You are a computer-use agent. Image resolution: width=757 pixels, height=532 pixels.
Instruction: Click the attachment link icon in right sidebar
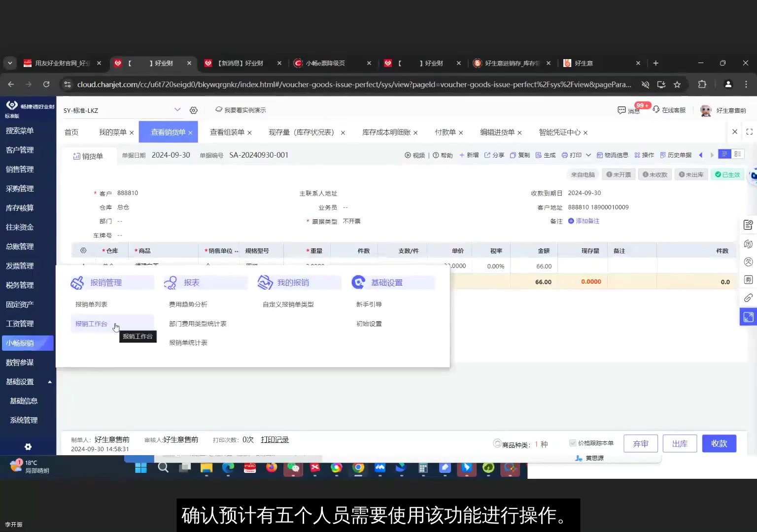(748, 298)
